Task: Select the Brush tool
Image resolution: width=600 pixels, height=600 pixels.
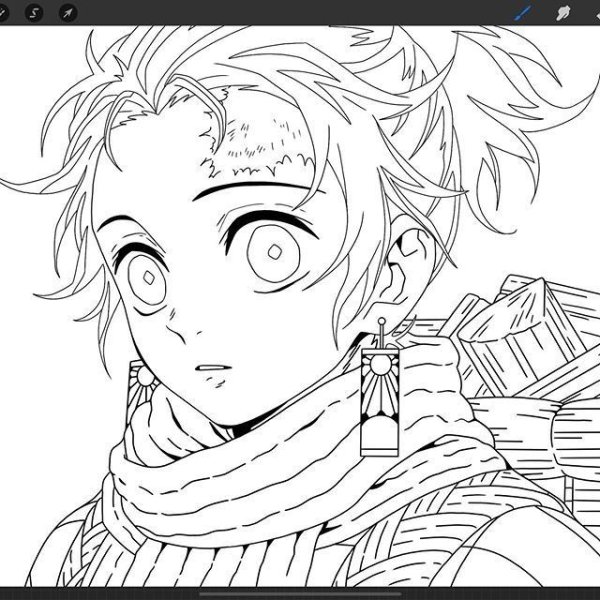Action: (x=522, y=13)
